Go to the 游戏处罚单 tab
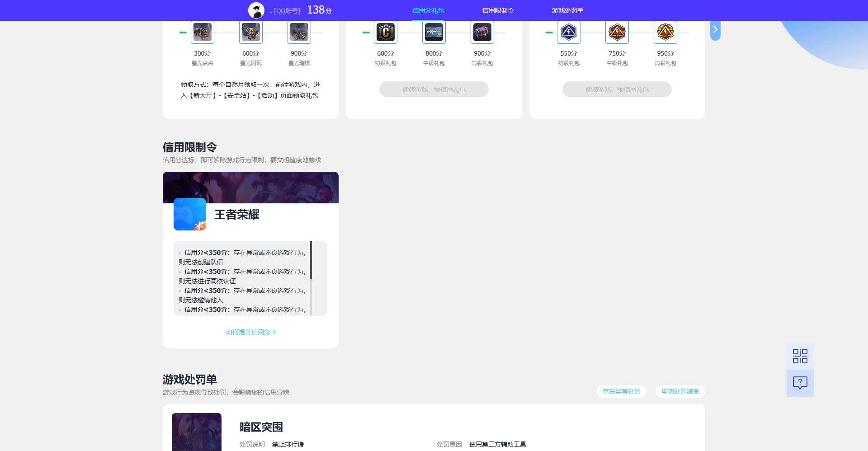The image size is (868, 451). (x=568, y=10)
